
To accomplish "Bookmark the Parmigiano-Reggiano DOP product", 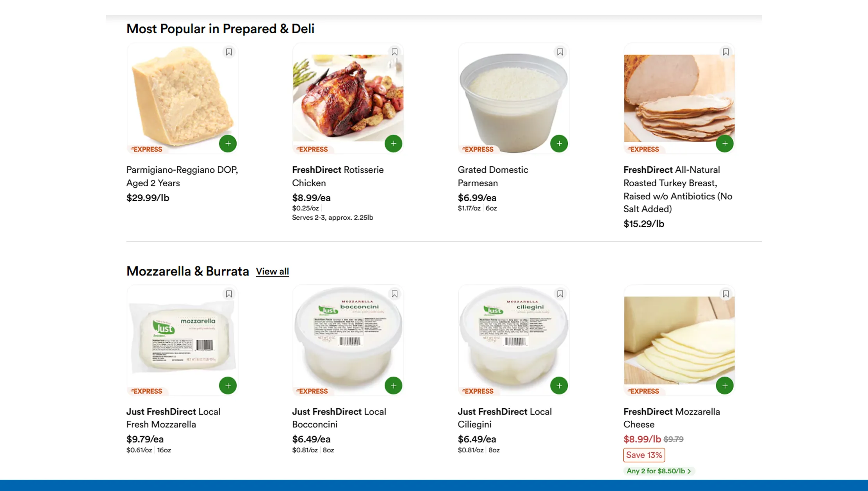I will click(229, 52).
